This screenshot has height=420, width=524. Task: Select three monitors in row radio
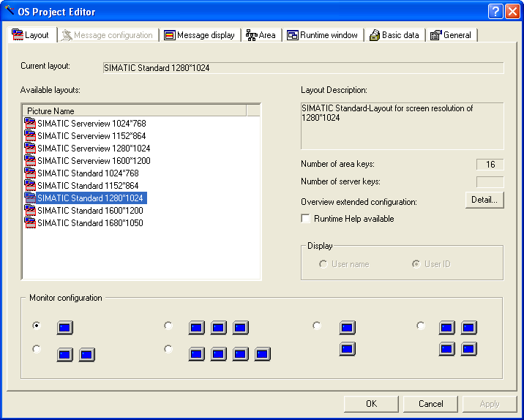coord(168,325)
